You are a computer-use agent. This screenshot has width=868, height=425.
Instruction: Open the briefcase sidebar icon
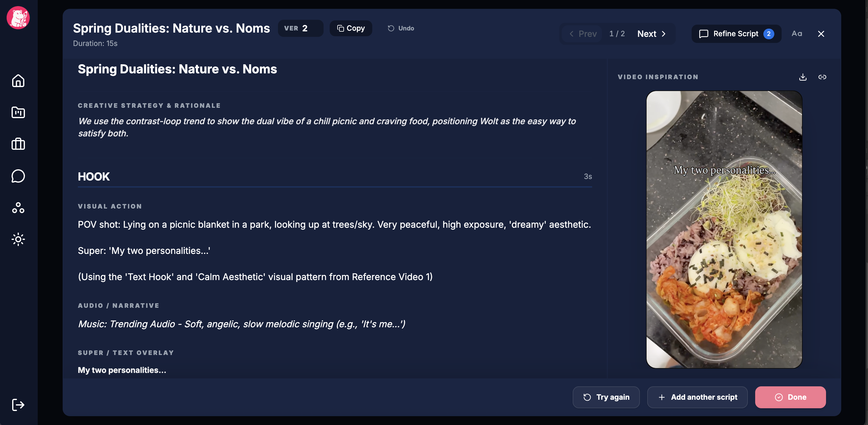coord(18,144)
